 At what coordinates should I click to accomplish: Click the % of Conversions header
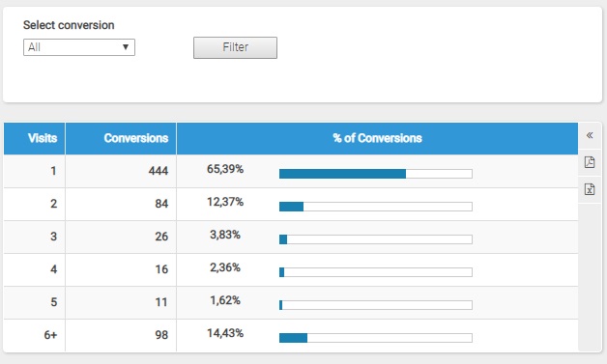pos(377,138)
